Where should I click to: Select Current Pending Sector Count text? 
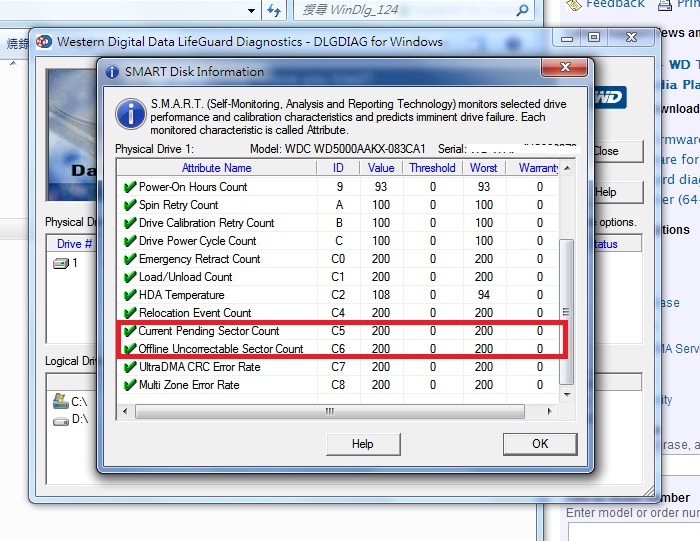pos(208,331)
